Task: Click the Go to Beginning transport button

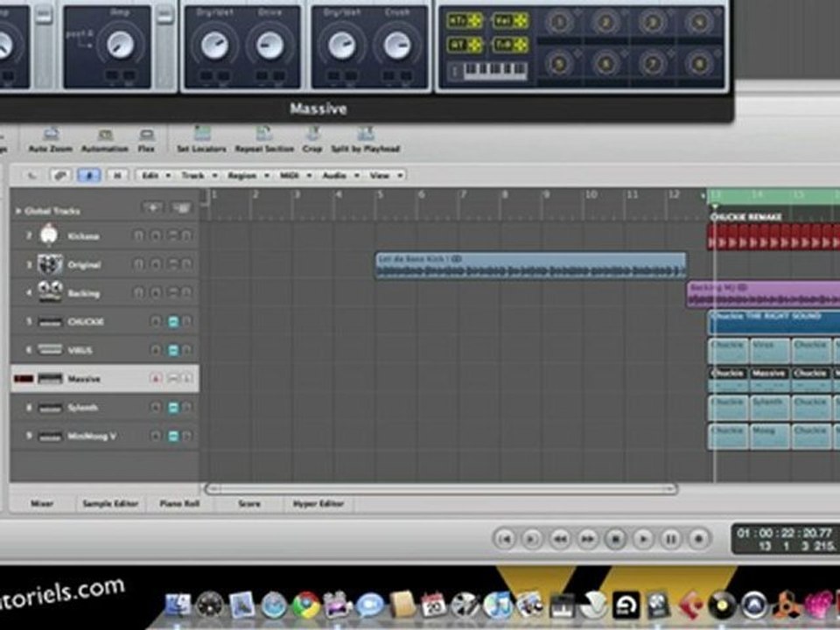Action: 505,539
